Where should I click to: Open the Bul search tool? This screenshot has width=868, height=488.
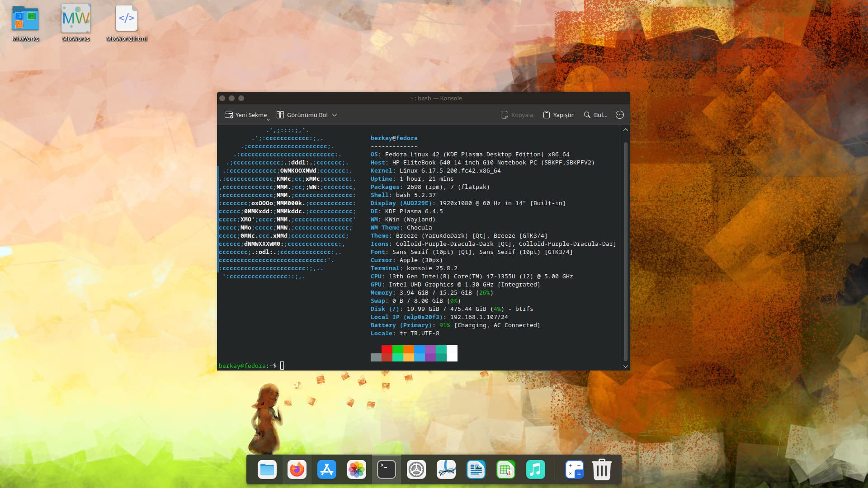[595, 115]
